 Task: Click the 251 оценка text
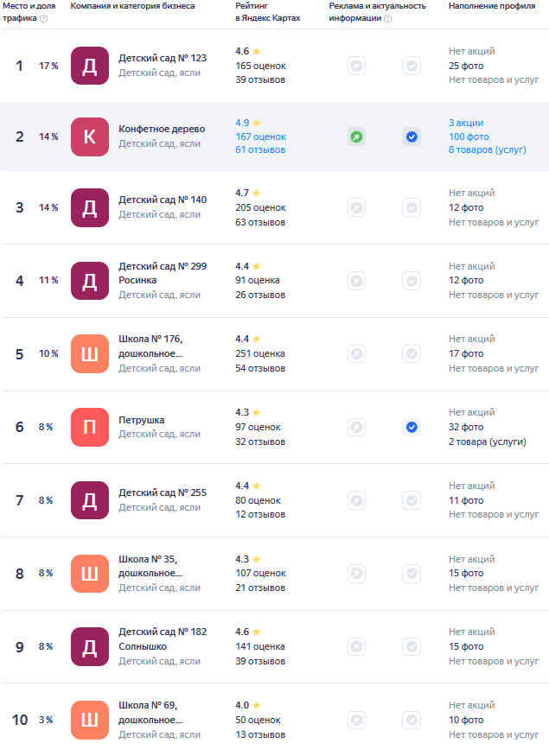[260, 354]
